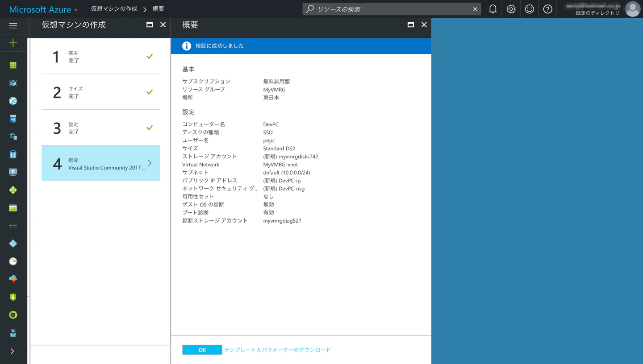Viewport: 643px width, 364px height.
Task: Close the 概要 blade
Action: coord(424,25)
